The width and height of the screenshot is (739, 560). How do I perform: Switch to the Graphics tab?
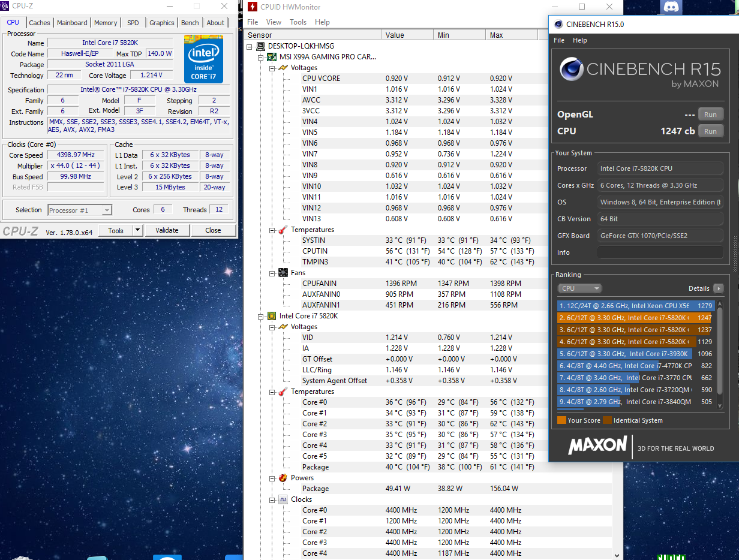tap(162, 23)
